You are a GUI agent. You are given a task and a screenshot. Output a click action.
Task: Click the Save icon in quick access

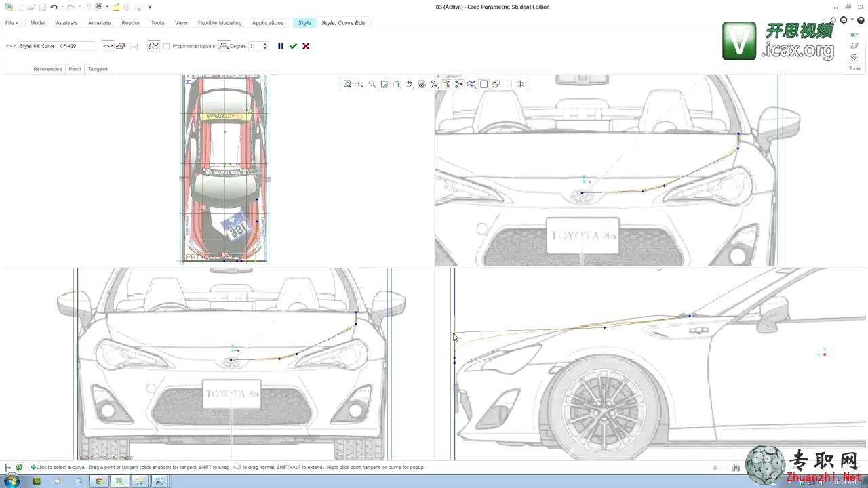pos(43,7)
